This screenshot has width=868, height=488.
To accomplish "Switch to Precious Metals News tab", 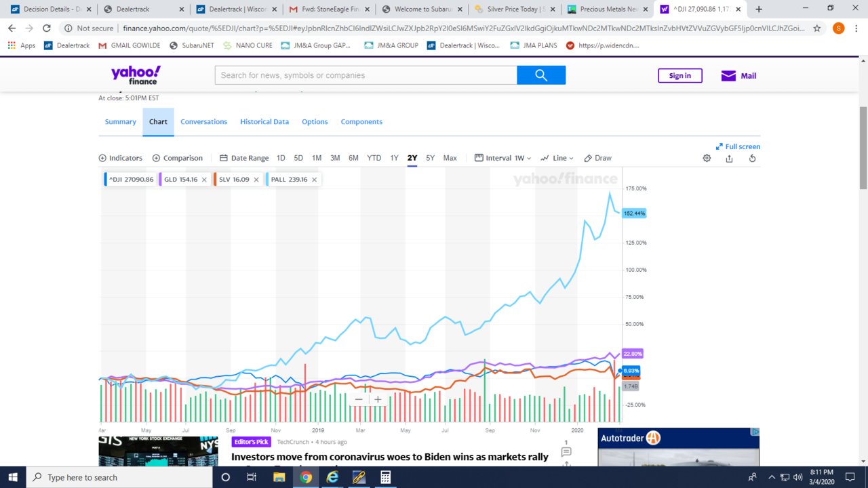I will [608, 9].
